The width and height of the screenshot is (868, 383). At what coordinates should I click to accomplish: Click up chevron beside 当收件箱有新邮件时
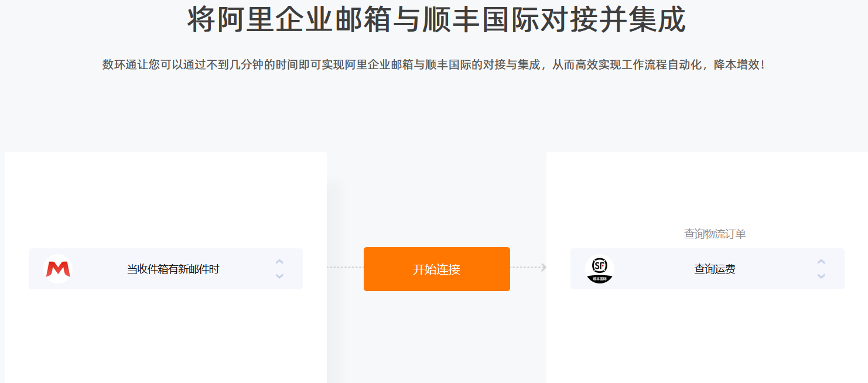[x=279, y=262]
